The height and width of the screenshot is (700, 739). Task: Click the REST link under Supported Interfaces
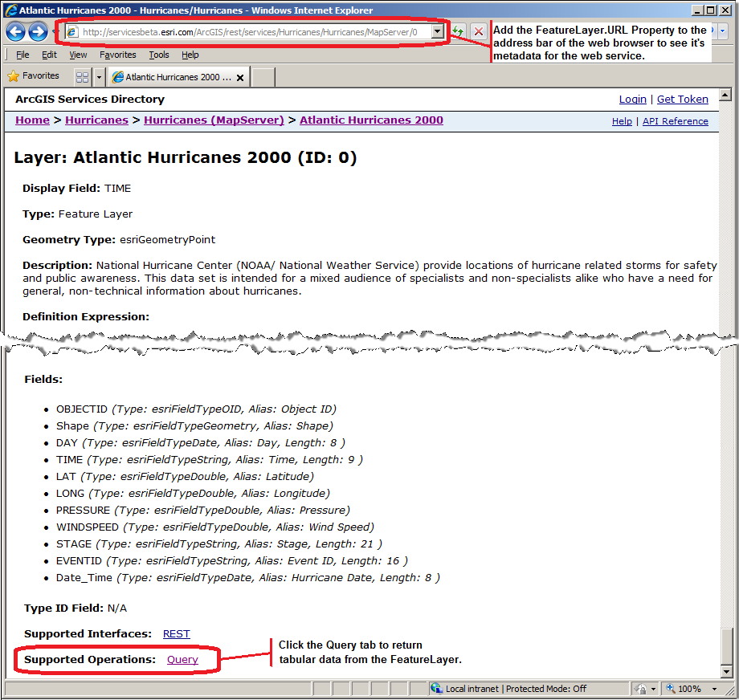176,633
